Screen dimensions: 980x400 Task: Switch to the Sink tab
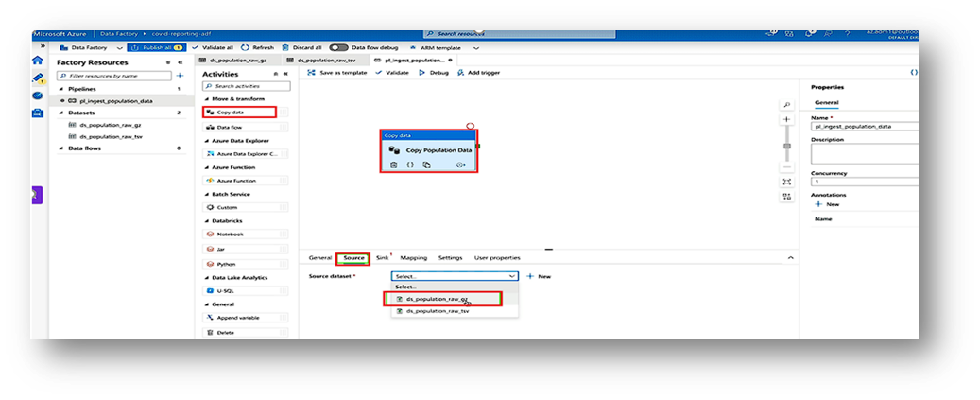coord(382,257)
